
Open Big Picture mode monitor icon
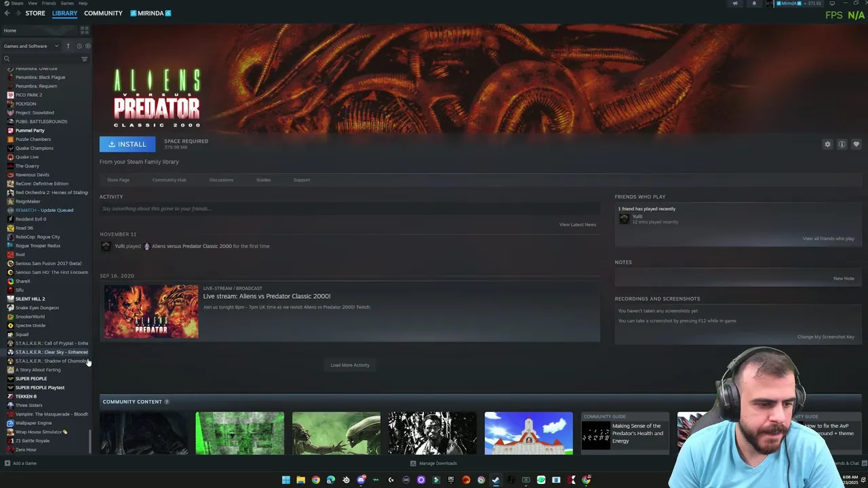[832, 3]
